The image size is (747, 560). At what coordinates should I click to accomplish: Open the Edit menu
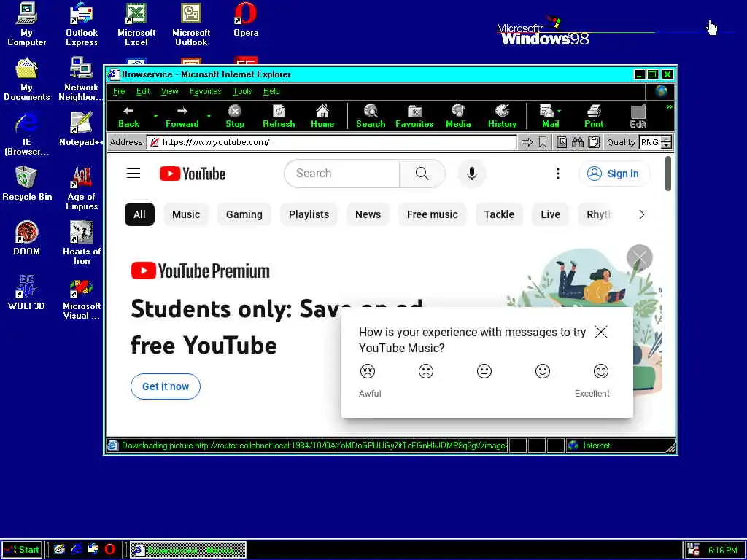[143, 91]
